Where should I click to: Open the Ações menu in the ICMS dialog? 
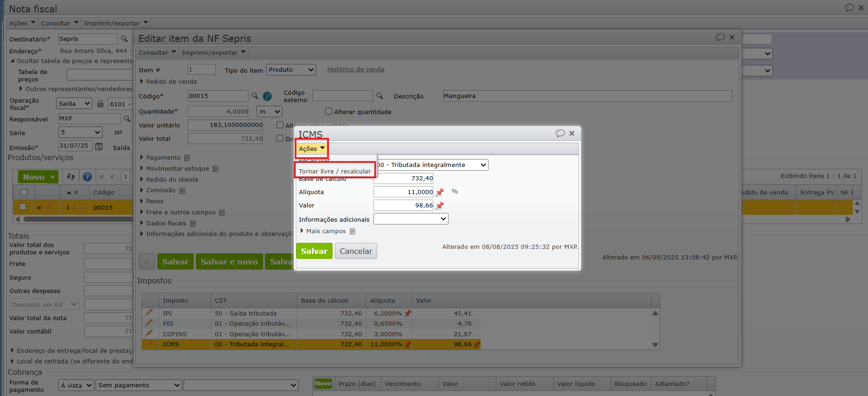coord(311,149)
